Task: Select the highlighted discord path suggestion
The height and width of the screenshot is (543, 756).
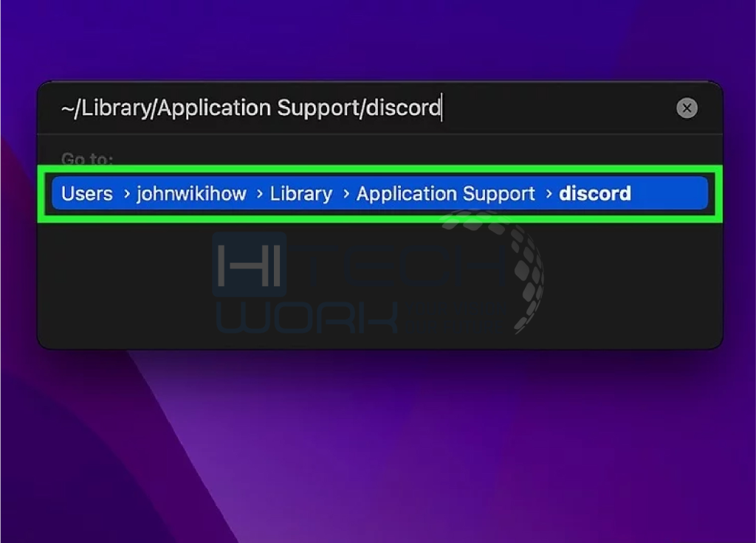Action: pos(379,193)
